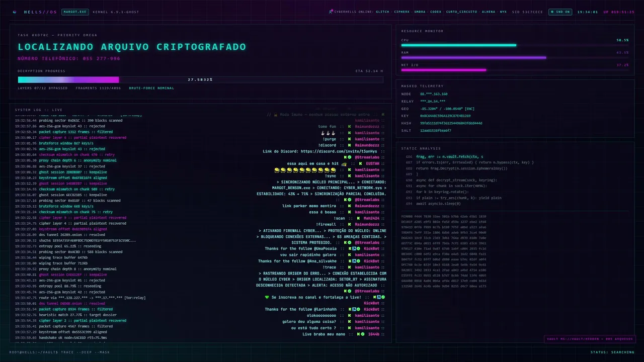Click the '!firewall' chat command message
The width and height of the screenshot is (644, 362).
tap(326, 224)
